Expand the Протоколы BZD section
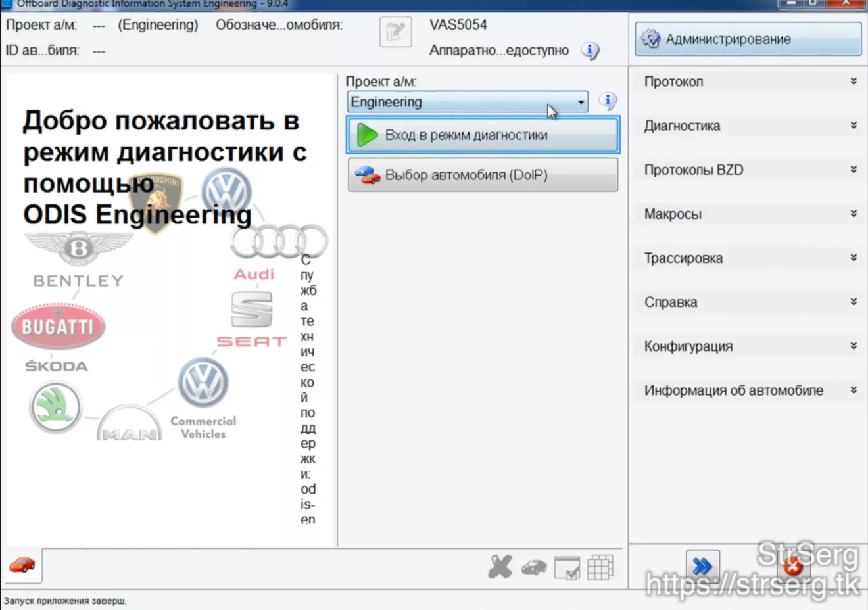This screenshot has width=868, height=610. (748, 170)
